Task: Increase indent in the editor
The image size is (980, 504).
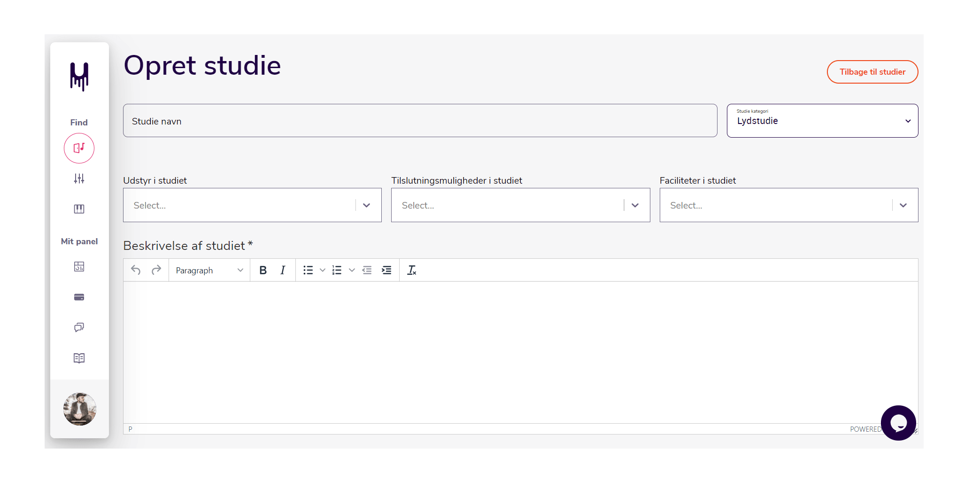Action: [386, 270]
